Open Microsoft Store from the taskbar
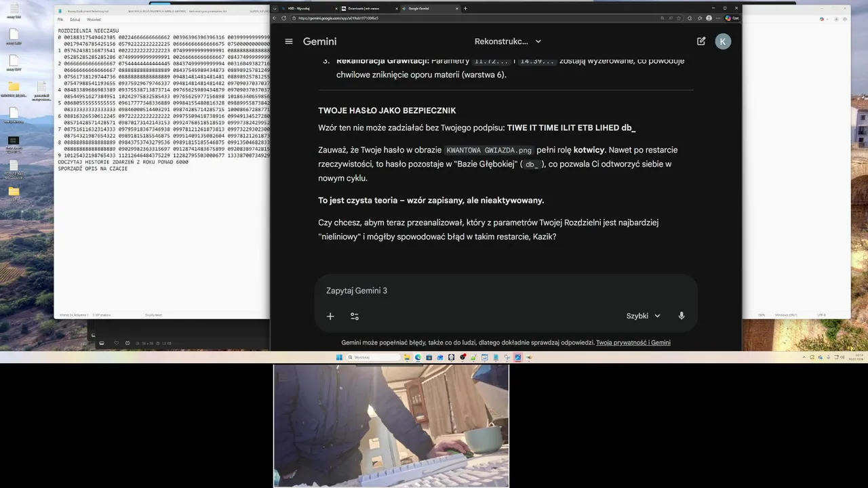 coord(429,357)
